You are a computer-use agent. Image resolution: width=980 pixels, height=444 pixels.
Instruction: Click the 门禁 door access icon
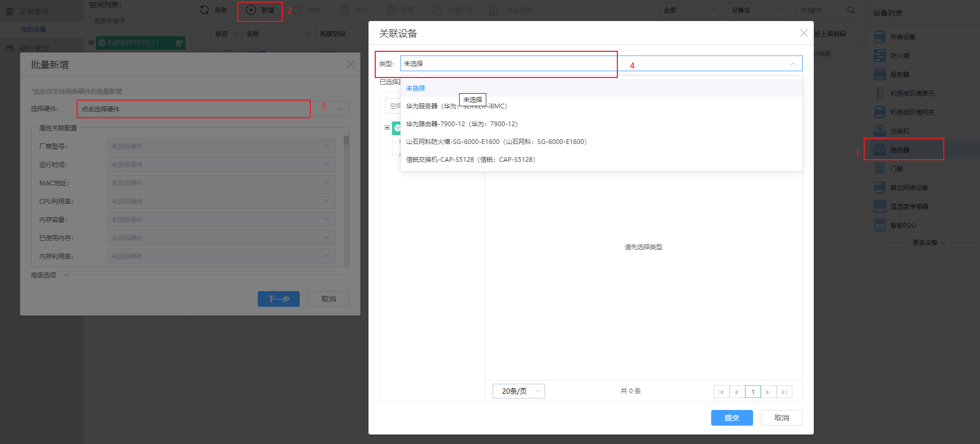point(880,169)
